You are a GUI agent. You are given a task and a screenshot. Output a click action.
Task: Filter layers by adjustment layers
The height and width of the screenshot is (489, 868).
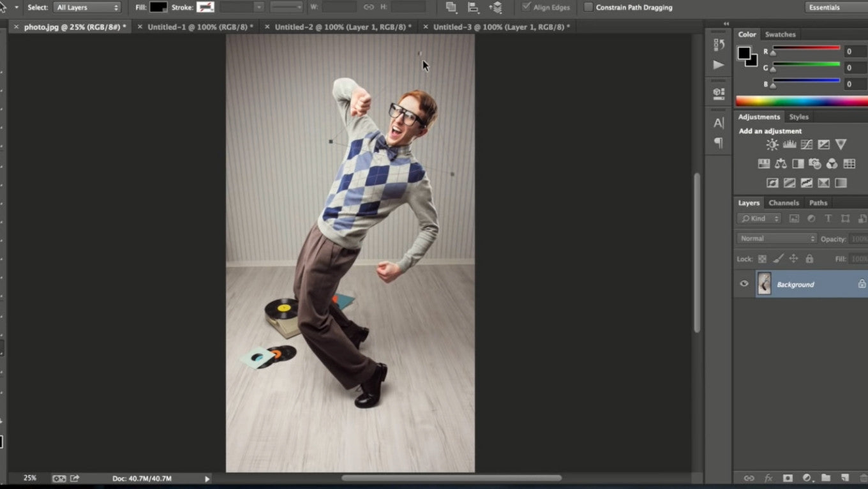point(811,218)
